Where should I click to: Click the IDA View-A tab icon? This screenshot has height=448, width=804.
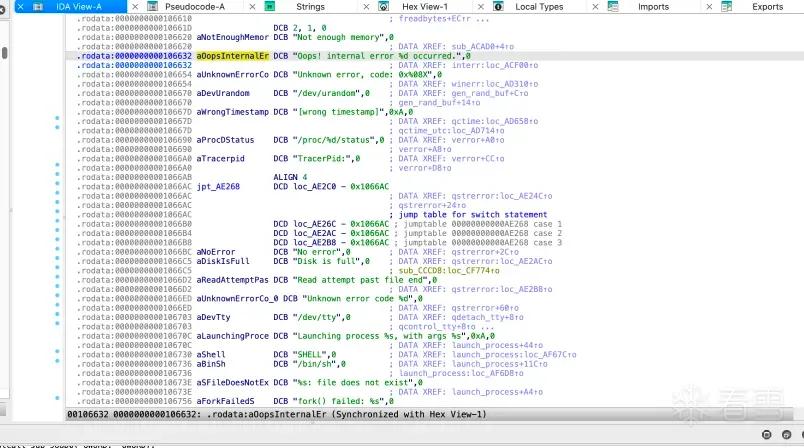click(38, 7)
